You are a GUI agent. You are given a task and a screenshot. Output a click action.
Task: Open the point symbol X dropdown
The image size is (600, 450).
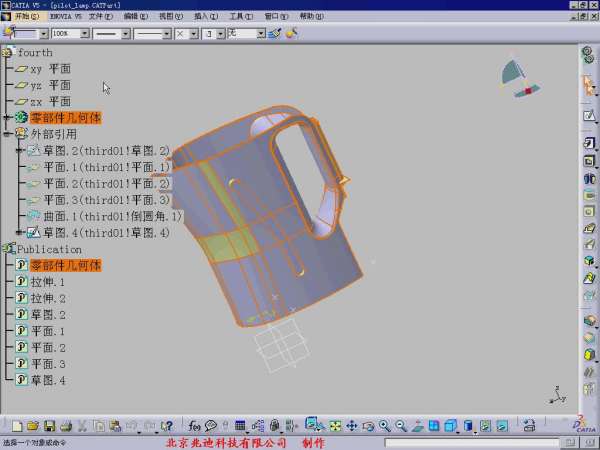coord(194,34)
